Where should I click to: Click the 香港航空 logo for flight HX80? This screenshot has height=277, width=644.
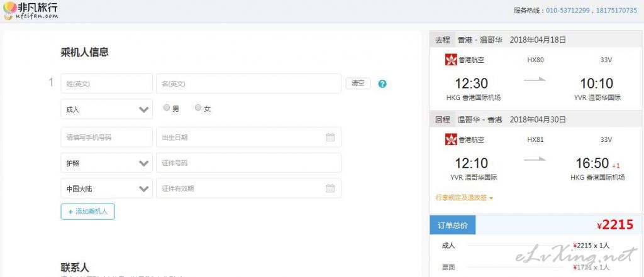(x=451, y=60)
